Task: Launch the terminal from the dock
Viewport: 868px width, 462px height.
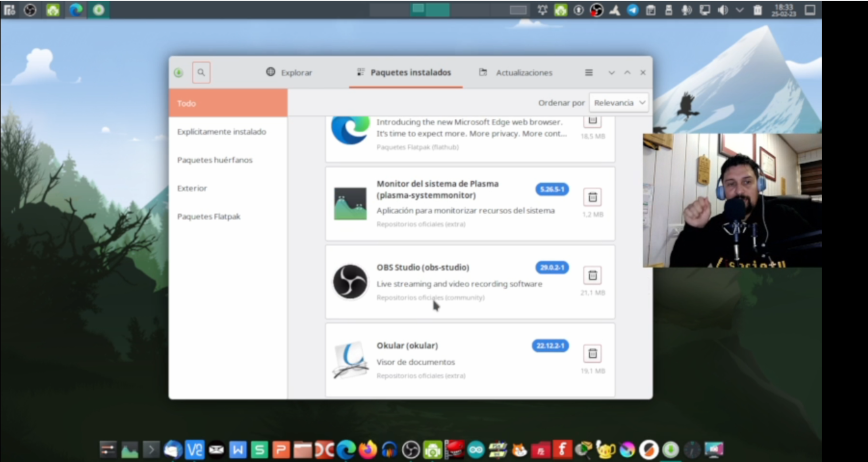Action: (x=151, y=449)
